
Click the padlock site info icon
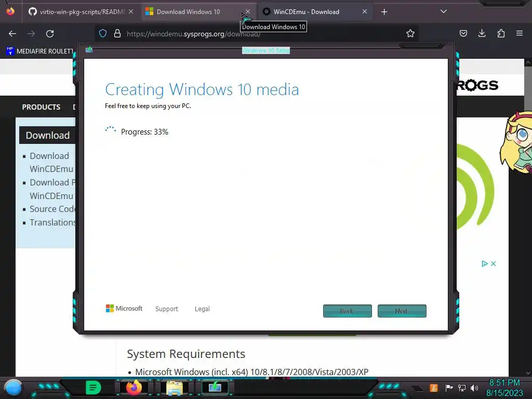117,33
